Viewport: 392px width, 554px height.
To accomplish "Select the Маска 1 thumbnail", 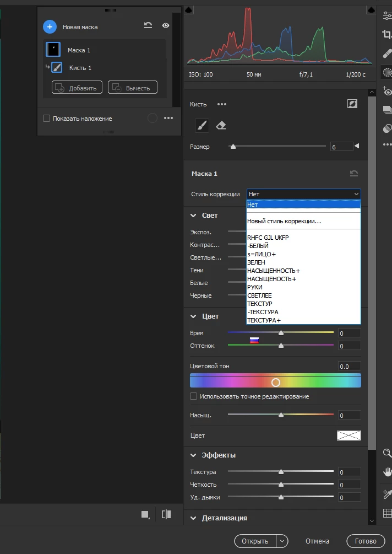I will [53, 50].
